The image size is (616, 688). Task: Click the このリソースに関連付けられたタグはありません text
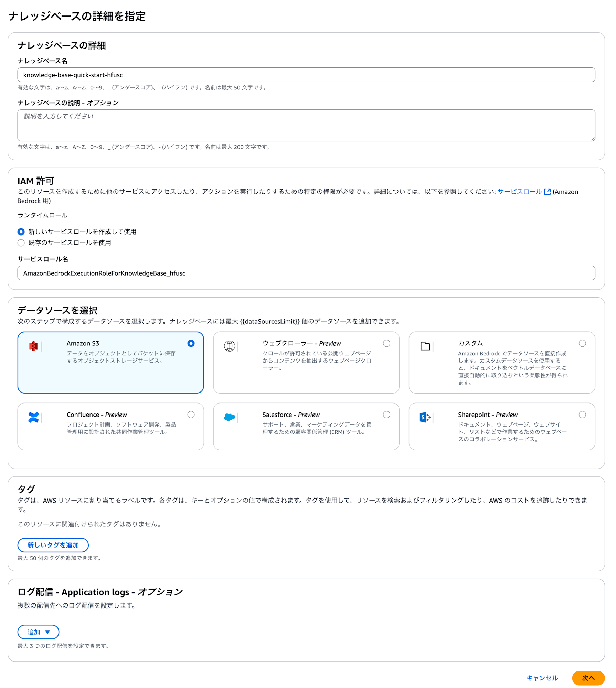coord(90,524)
